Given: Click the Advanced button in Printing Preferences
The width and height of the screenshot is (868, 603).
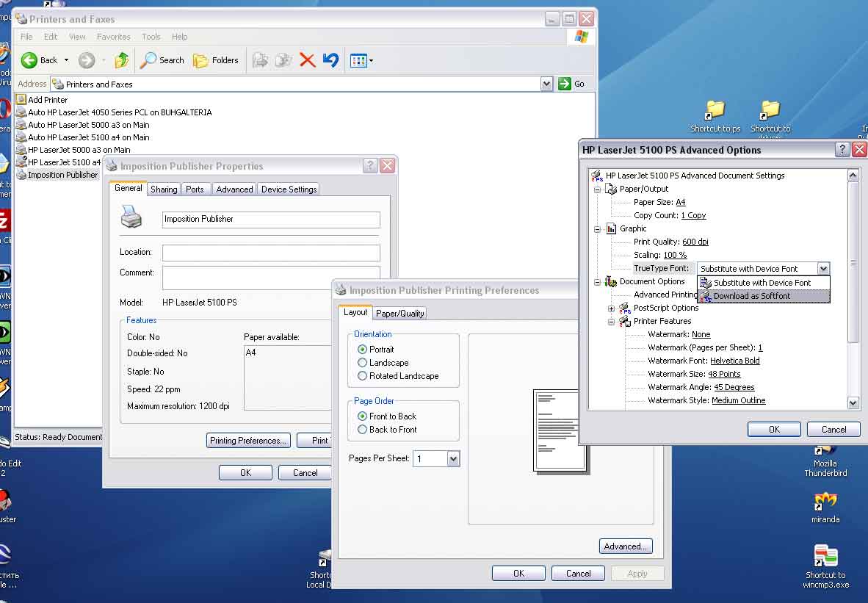Looking at the screenshot, I should tap(626, 546).
